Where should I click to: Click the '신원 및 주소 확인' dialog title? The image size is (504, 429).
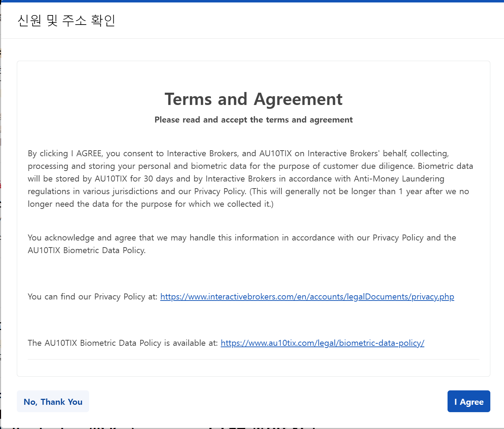[x=66, y=20]
